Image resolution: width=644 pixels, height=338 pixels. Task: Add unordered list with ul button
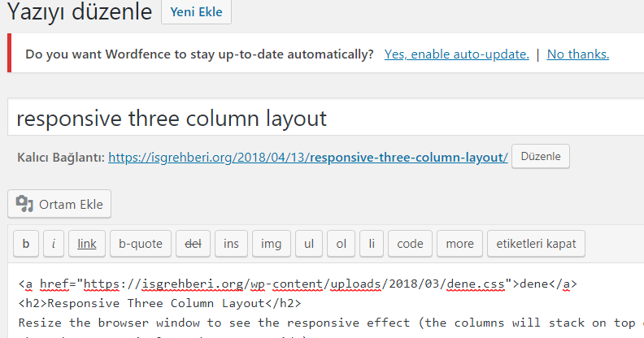[309, 244]
